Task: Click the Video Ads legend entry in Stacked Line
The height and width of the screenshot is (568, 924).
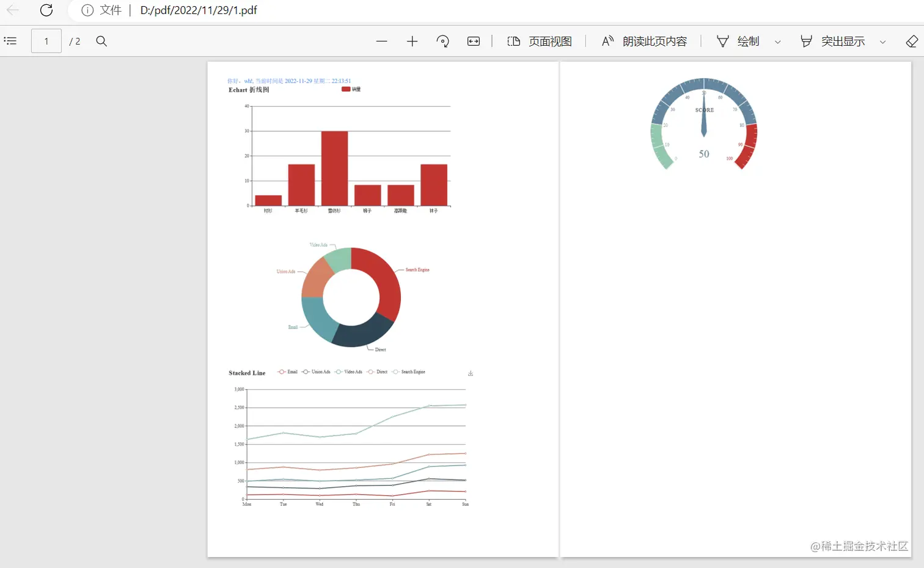Action: pos(348,372)
